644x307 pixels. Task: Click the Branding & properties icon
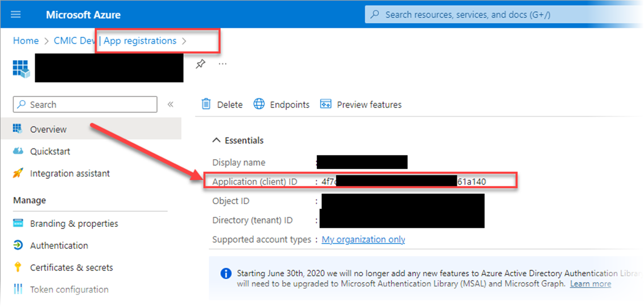(18, 223)
